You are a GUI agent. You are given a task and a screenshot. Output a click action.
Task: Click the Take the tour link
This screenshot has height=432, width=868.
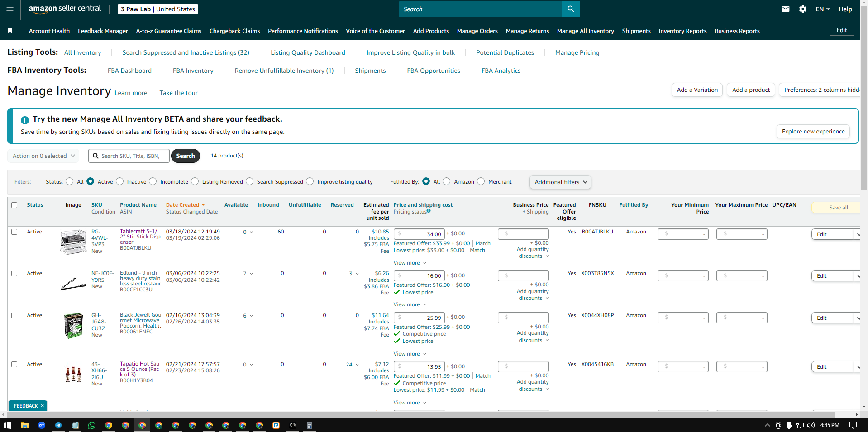[178, 93]
